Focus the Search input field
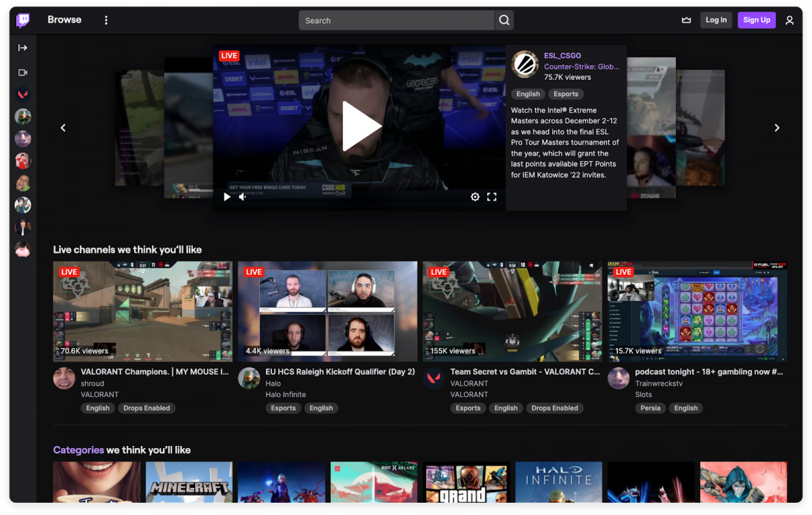The image size is (812, 515). 397,20
